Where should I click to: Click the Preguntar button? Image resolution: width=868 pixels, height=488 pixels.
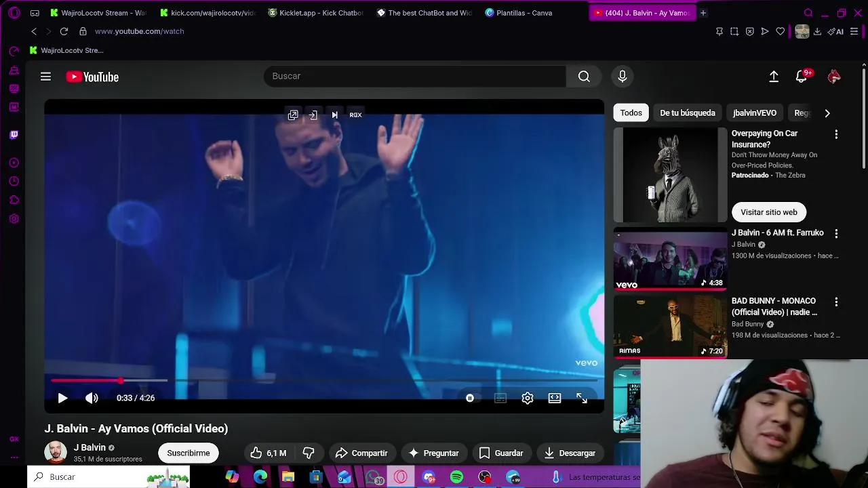[434, 453]
